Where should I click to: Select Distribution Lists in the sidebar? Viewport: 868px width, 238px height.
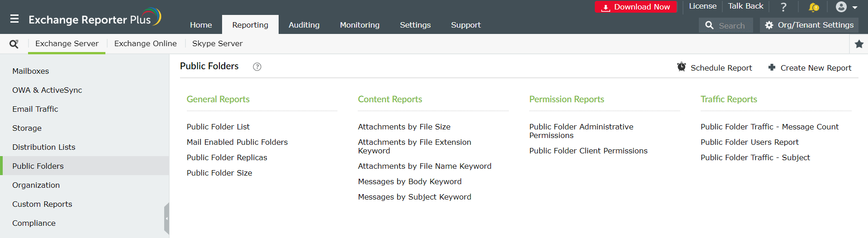(x=44, y=147)
